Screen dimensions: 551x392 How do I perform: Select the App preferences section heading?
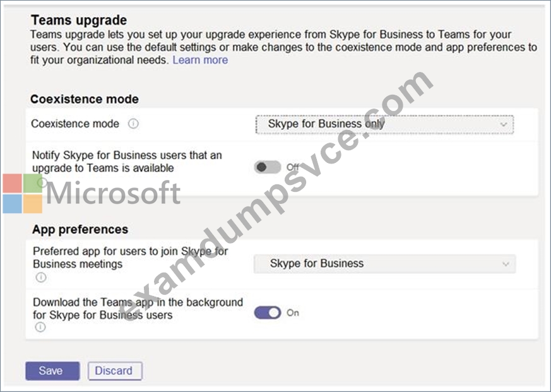click(x=80, y=229)
